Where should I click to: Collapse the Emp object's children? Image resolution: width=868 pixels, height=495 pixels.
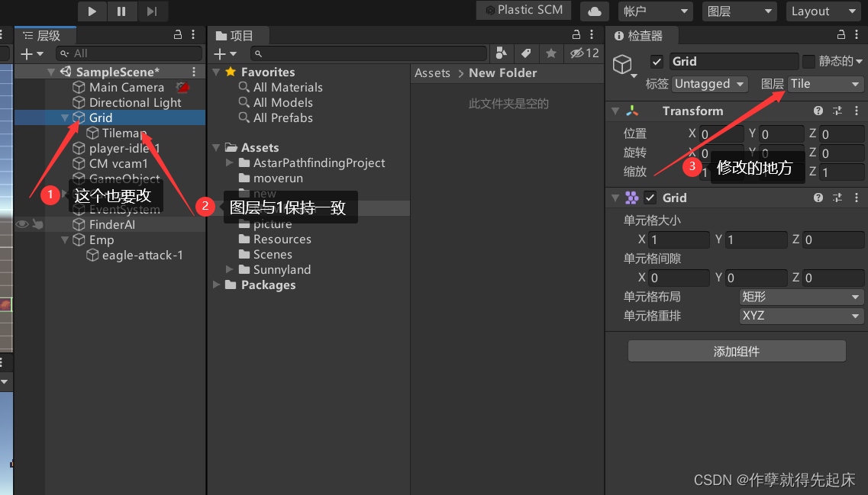[65, 240]
